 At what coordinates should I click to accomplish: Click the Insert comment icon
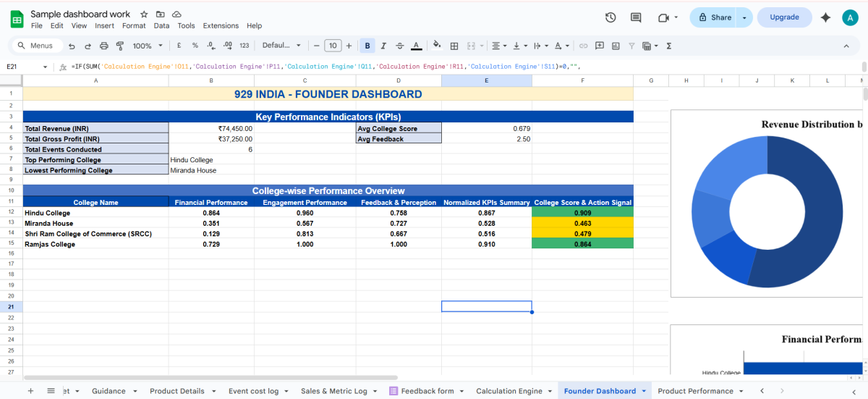600,46
